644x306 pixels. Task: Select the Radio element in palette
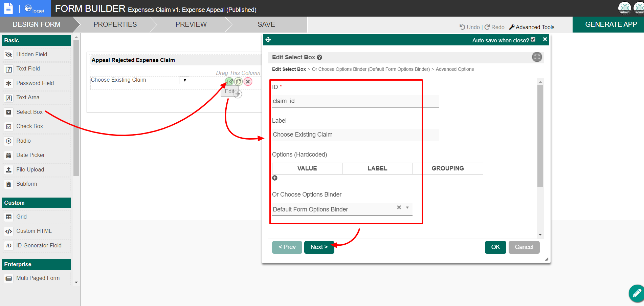[x=23, y=141]
